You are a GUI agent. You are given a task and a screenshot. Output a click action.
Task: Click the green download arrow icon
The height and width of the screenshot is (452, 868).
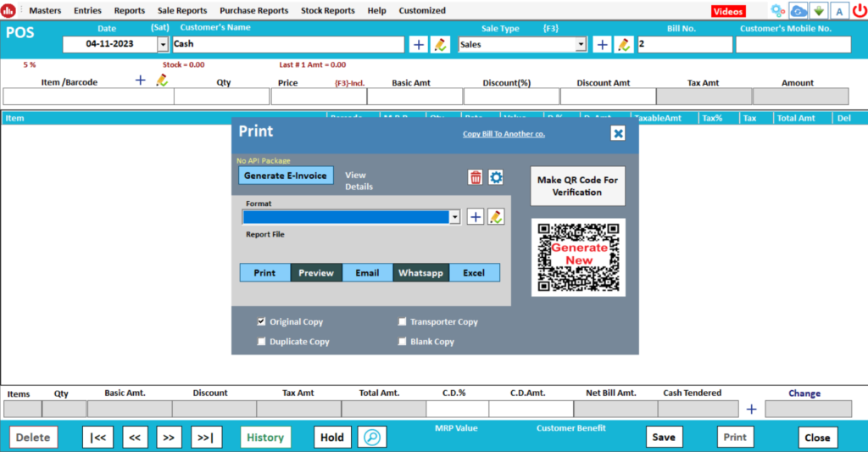point(819,10)
